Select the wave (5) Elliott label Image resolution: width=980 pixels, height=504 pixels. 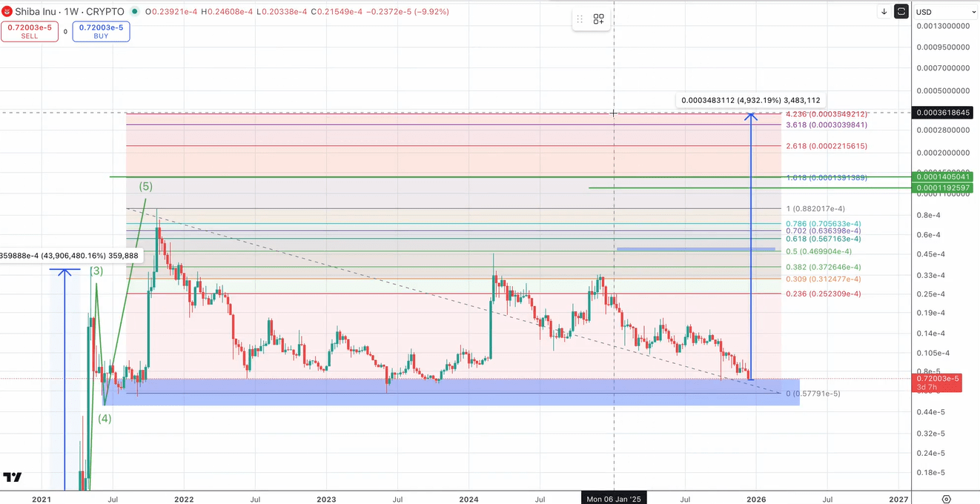click(145, 186)
